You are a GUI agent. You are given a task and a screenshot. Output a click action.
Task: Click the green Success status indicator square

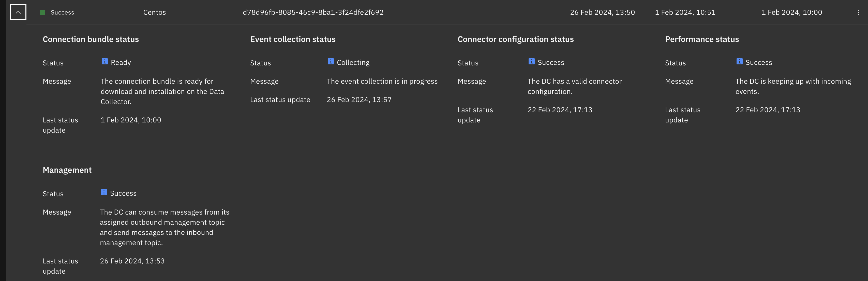click(x=43, y=13)
